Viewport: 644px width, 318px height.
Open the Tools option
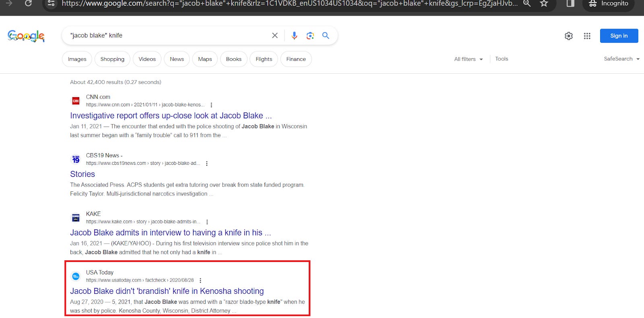502,59
